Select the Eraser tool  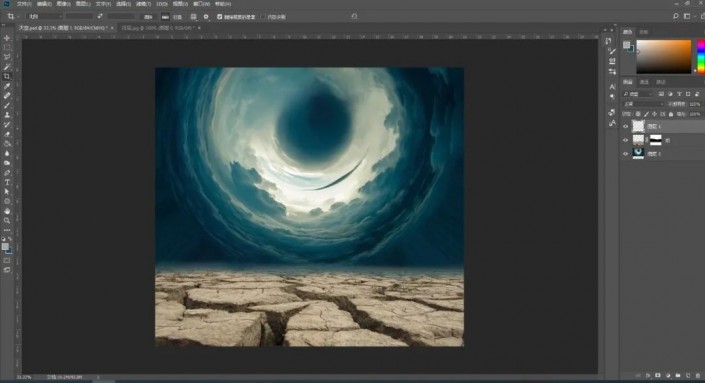coord(7,134)
